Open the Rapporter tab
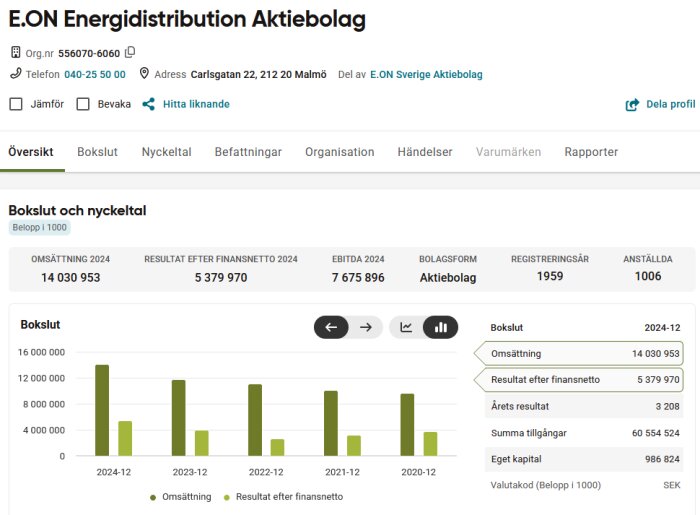Screen dimensions: 700x515 coord(591,152)
